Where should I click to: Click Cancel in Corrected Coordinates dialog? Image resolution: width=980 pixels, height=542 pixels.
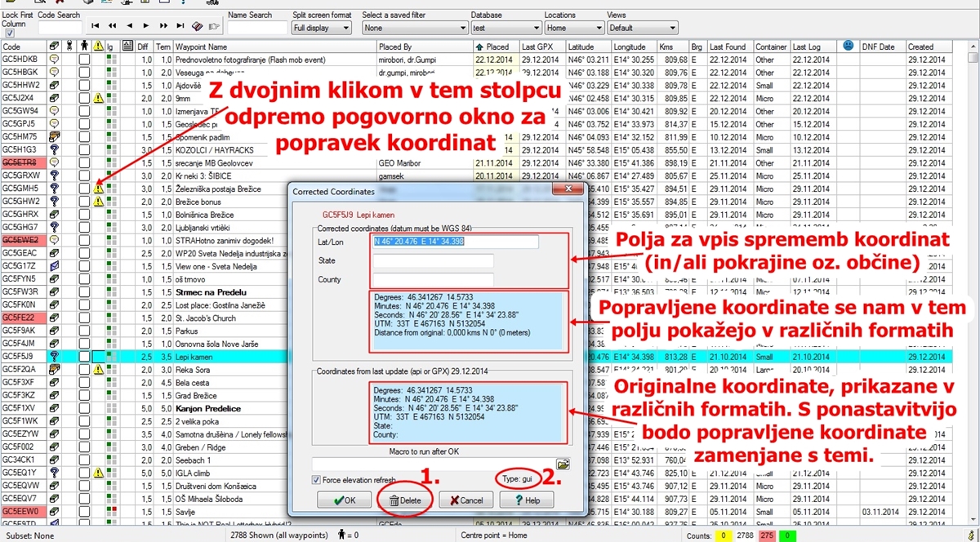[466, 500]
